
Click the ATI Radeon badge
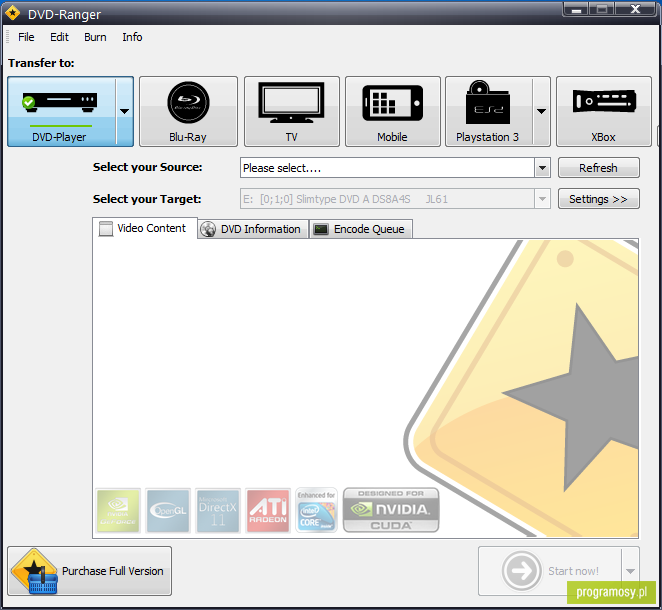(x=268, y=511)
